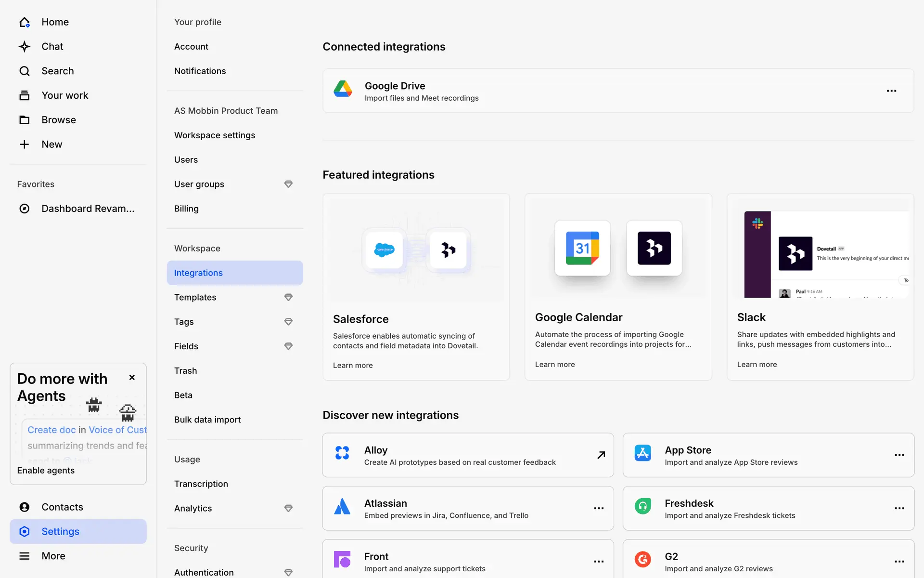The height and width of the screenshot is (578, 924).
Task: Open Atlassian integration three-dot menu
Action: coord(598,508)
